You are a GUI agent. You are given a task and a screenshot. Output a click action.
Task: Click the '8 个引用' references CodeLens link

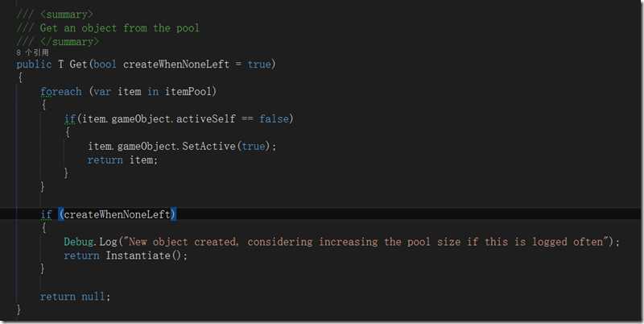click(32, 52)
